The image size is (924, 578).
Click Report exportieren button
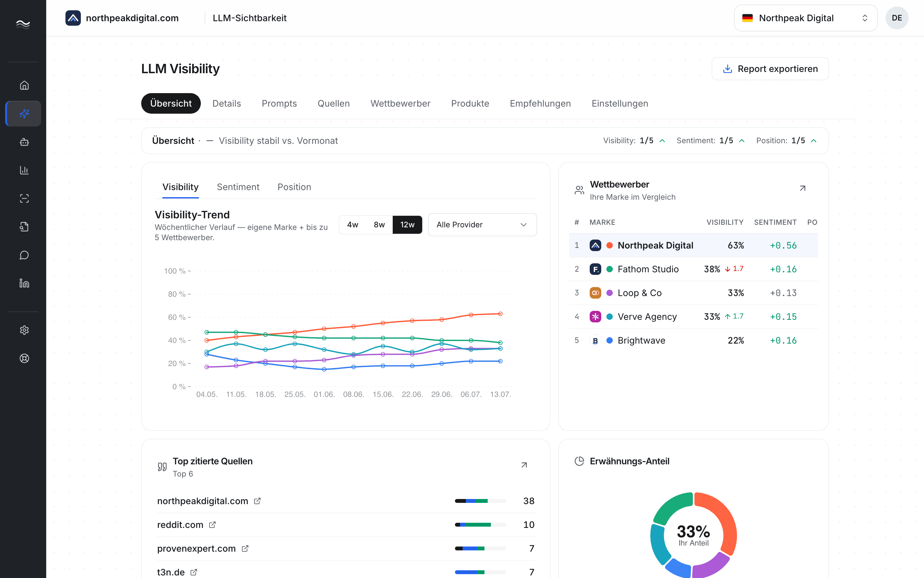770,69
